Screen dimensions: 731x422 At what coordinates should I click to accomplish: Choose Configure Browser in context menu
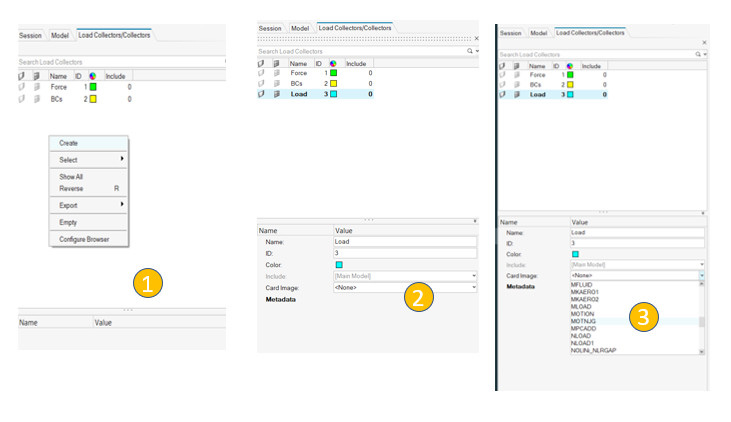pyautogui.click(x=89, y=239)
